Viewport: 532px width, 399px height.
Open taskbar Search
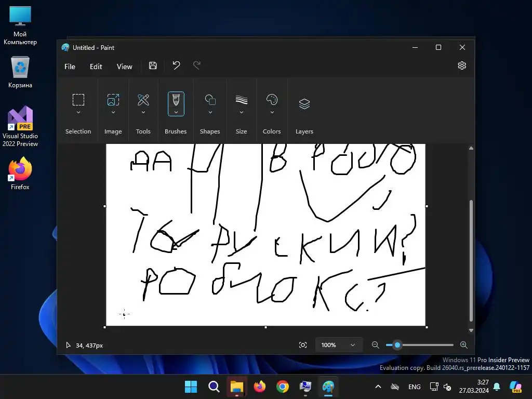214,387
